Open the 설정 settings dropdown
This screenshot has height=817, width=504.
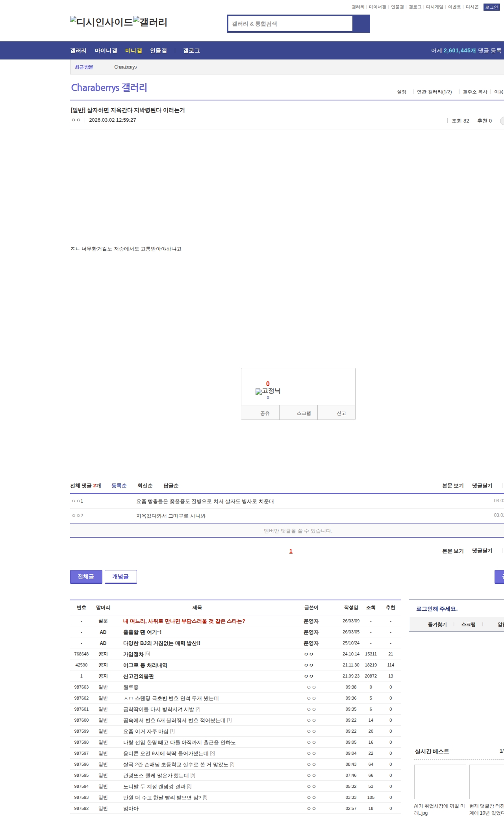click(x=401, y=92)
